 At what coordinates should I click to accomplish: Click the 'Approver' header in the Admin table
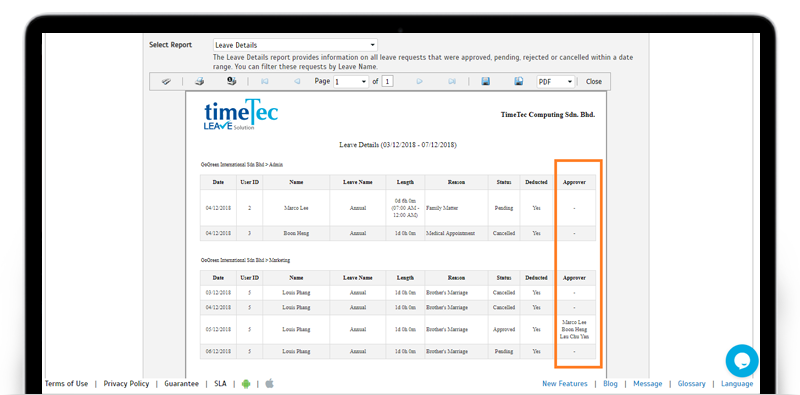574,182
